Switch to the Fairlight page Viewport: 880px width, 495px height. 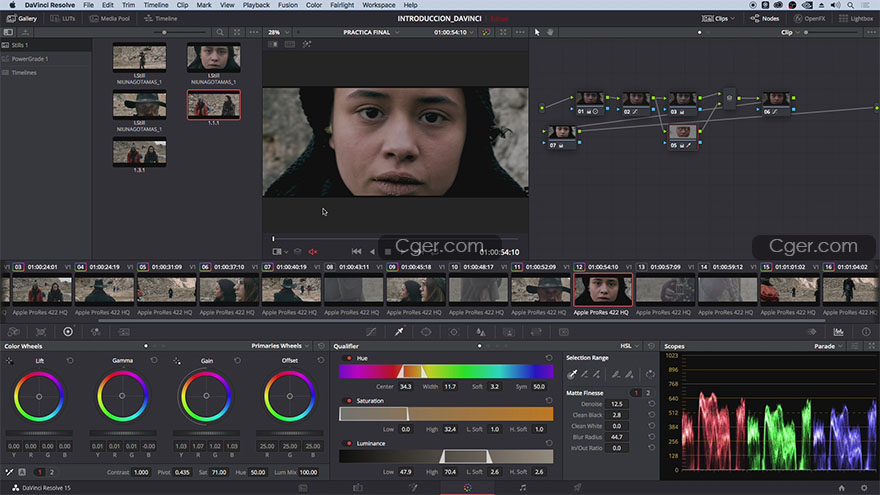(x=522, y=488)
